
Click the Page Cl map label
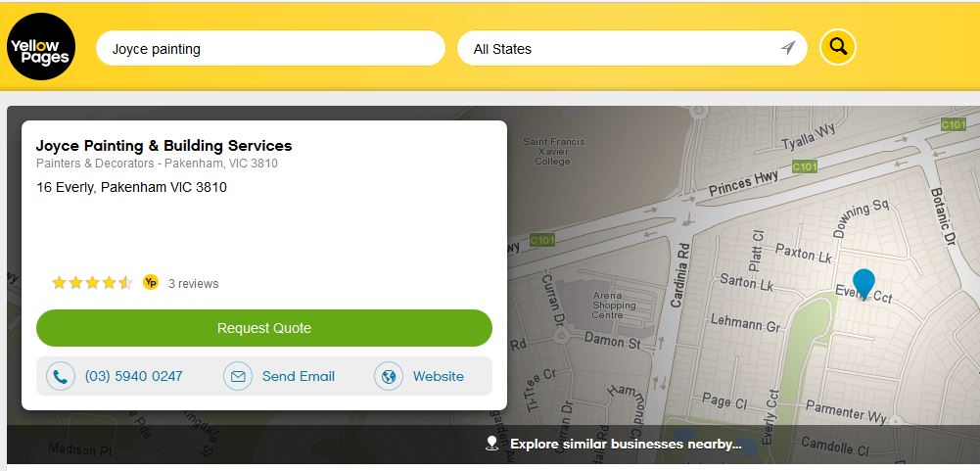[723, 400]
